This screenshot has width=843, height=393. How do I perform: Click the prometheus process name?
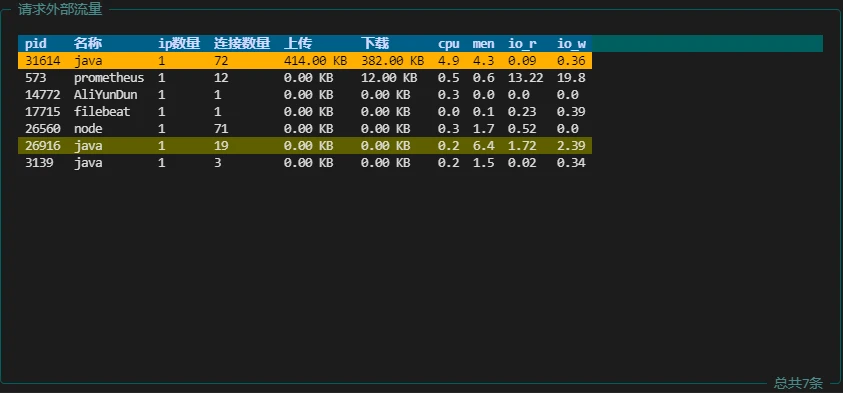tap(109, 78)
